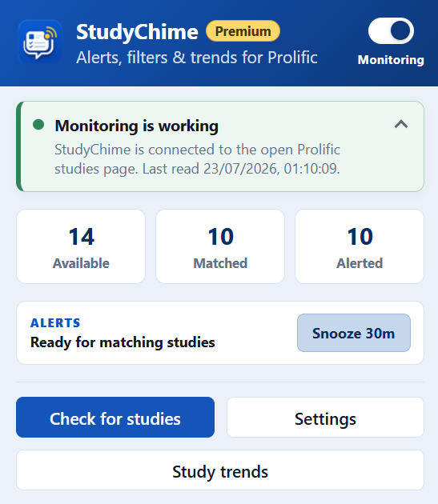Click the Check for studies button
This screenshot has width=438, height=504.
coord(115,418)
